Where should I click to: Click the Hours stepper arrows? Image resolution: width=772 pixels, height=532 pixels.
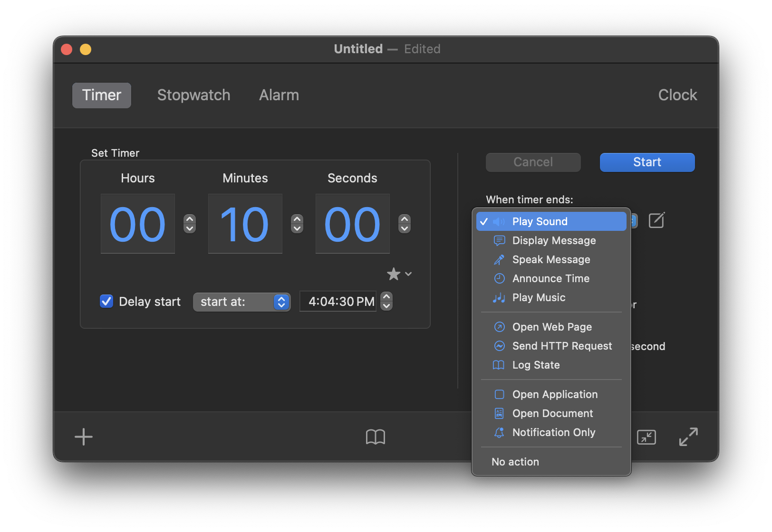click(190, 224)
